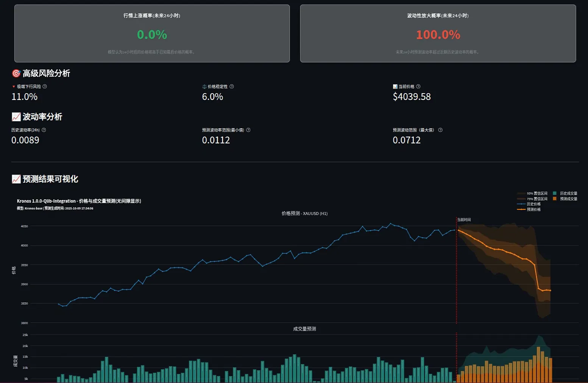The image size is (588, 383).
Task: Click the 价格预测 - XAUUSD (H1) chart title
Action: click(x=304, y=214)
